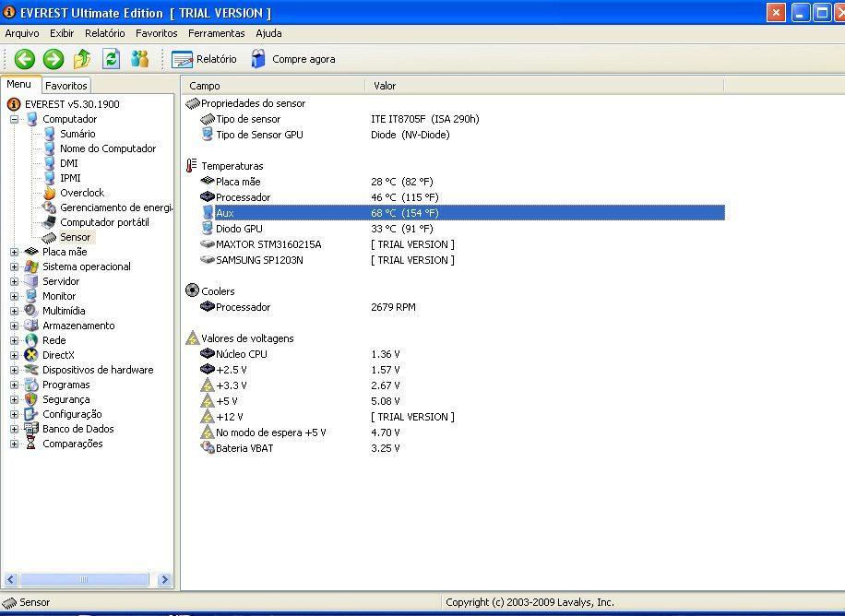
Task: Select the Overclock flame item in tree
Action: pyautogui.click(x=81, y=193)
